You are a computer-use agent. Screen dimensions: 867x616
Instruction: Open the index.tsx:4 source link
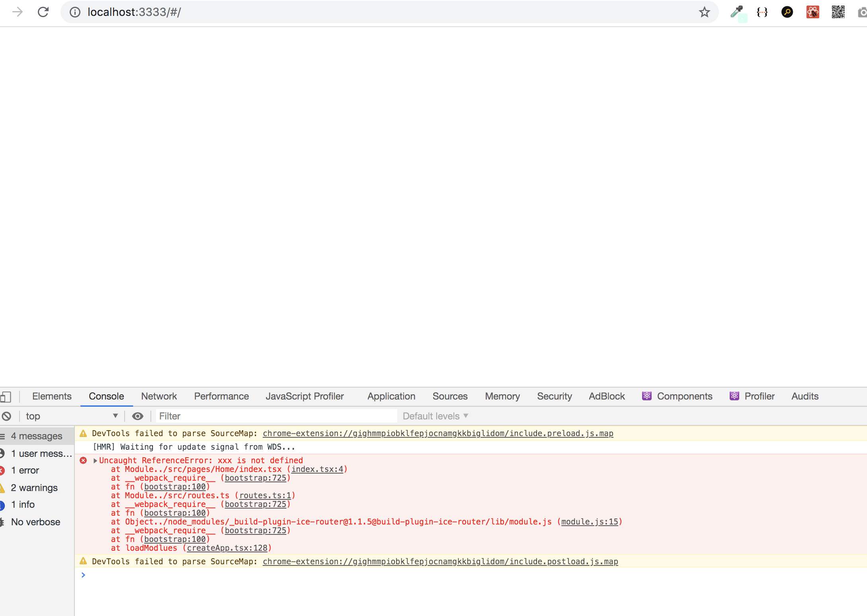[317, 469]
